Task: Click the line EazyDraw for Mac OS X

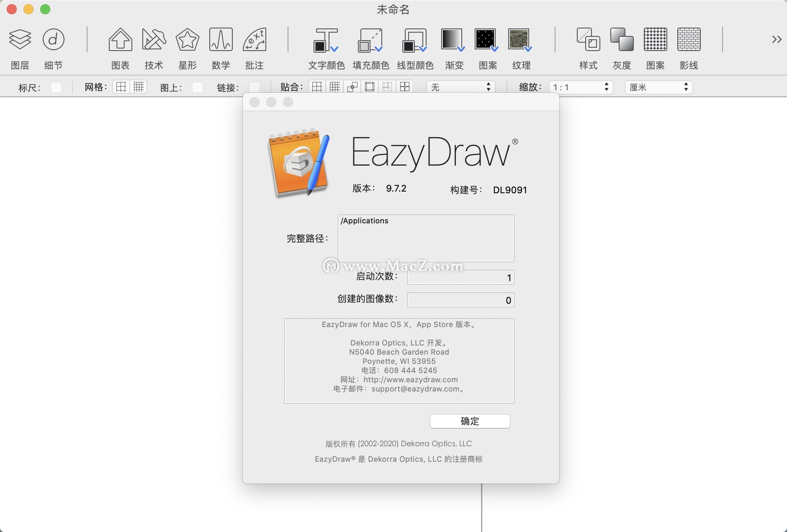Action: point(399,325)
